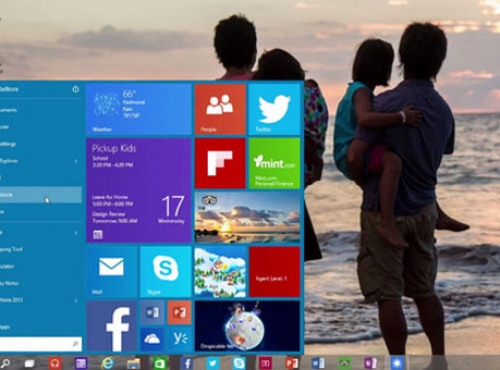Open the Mint.com Personal Finance tile
The width and height of the screenshot is (500, 370).
pyautogui.click(x=274, y=163)
